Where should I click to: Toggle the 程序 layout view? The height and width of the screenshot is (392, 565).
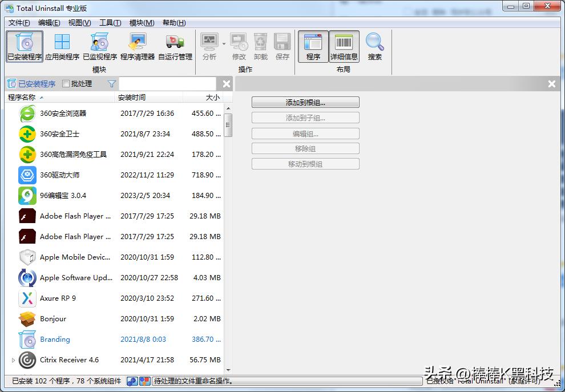(313, 47)
